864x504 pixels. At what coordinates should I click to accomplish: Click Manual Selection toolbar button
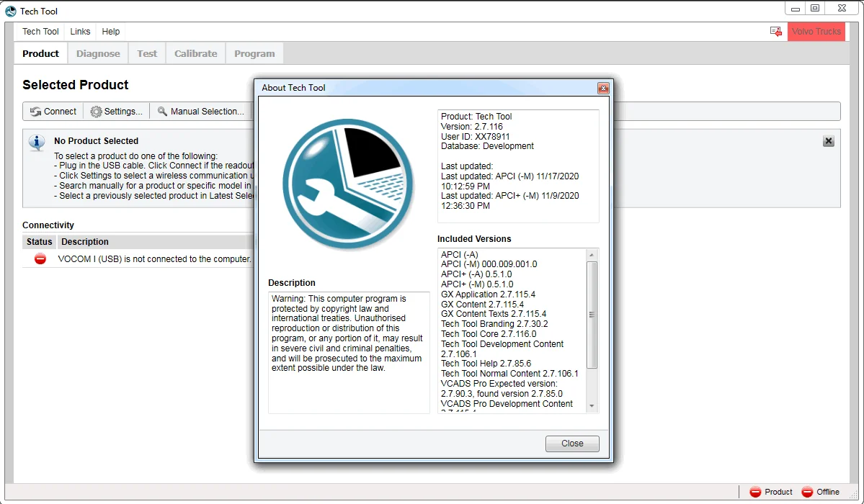tap(200, 112)
